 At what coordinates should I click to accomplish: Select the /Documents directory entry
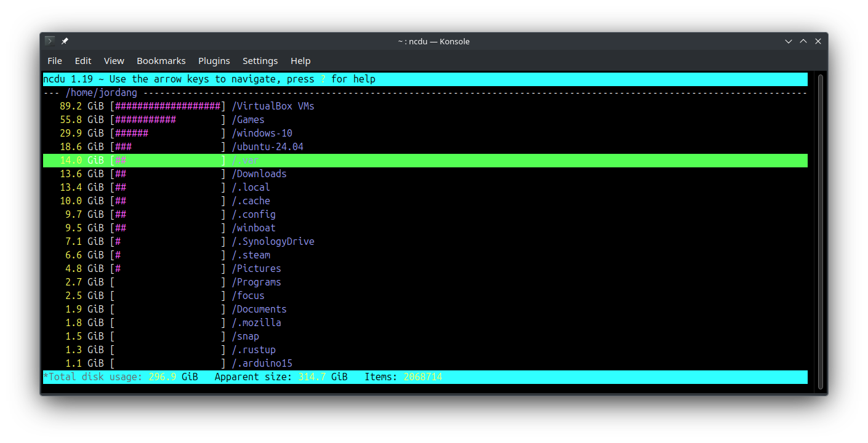(259, 309)
